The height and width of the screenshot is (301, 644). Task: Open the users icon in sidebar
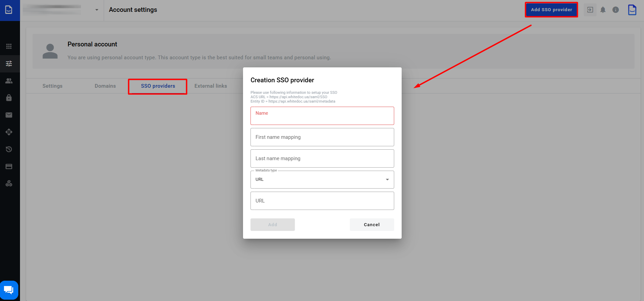pyautogui.click(x=9, y=81)
